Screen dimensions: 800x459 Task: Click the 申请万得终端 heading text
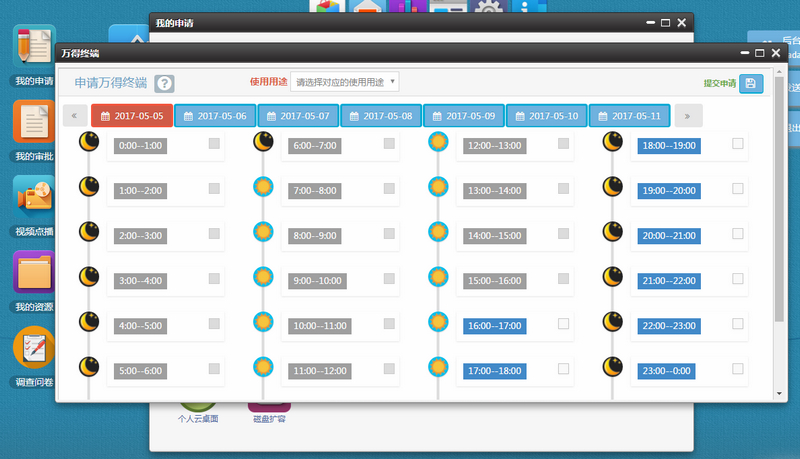pos(111,83)
